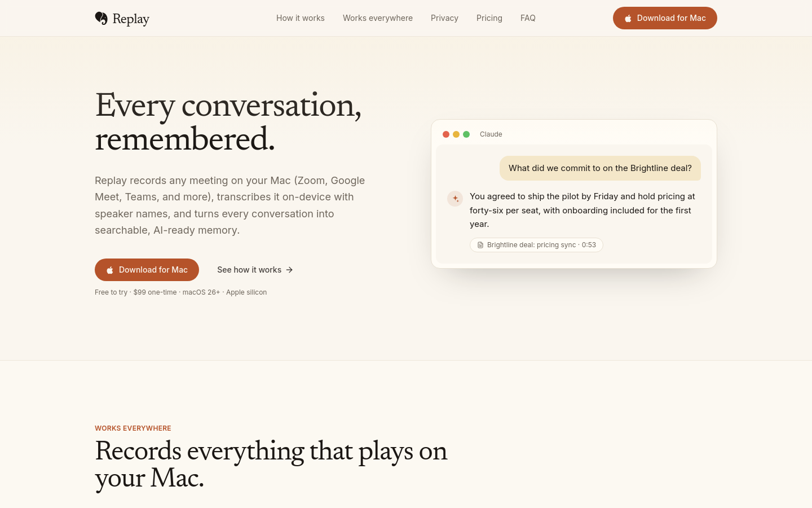Click the WORKS EVERYWHERE section label

[133, 428]
